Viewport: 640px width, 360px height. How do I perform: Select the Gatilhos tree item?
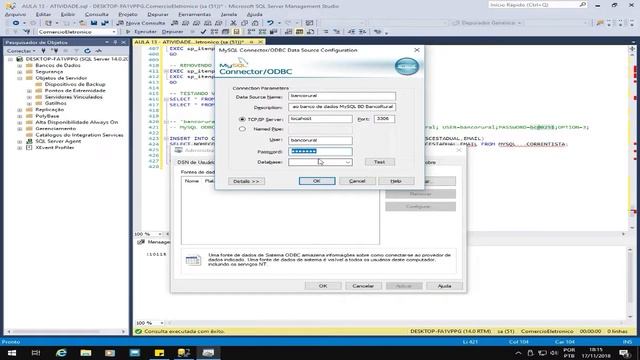(x=56, y=103)
